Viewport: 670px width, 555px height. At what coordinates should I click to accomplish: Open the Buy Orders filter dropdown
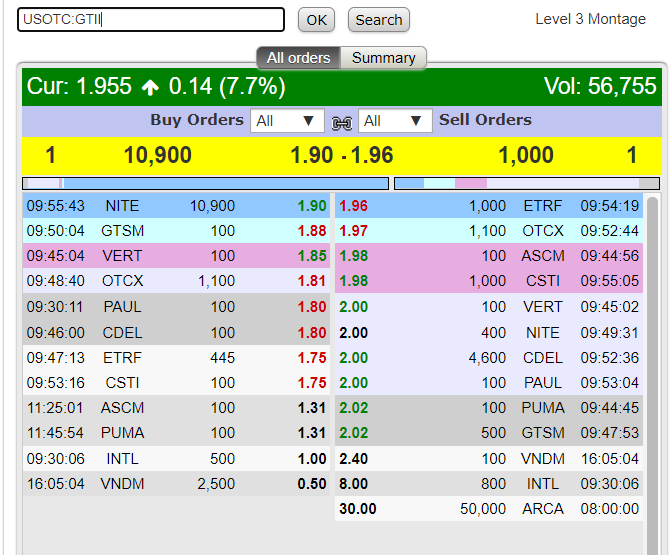click(287, 120)
